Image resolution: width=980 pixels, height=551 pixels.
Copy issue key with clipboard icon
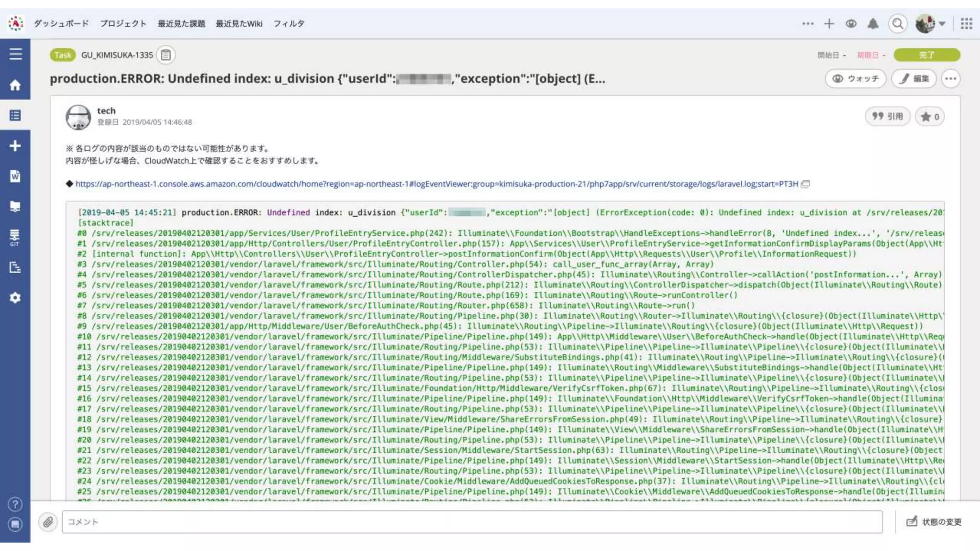tap(166, 55)
